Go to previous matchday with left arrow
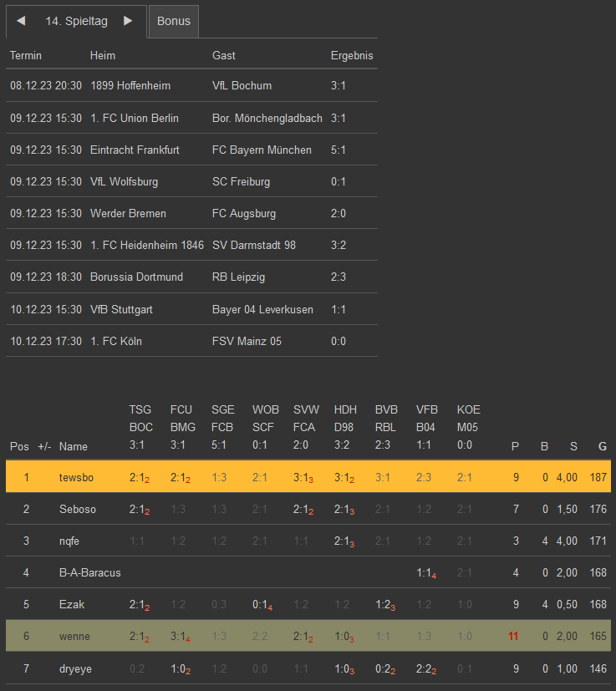Screen dimensions: 616x691 tap(21, 21)
